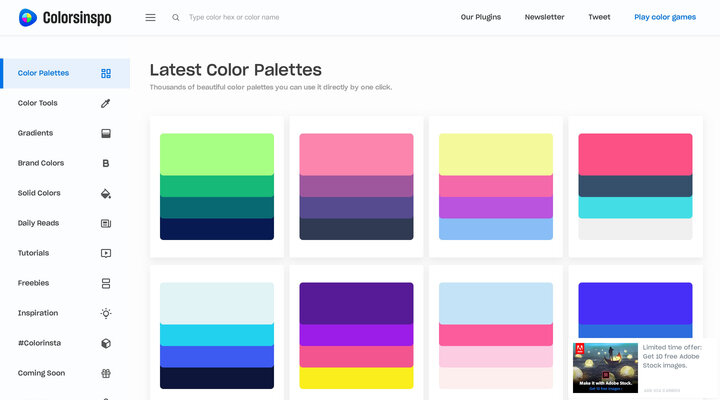Copy pale yellow swatch in third palette
This screenshot has height=400, width=720.
[496, 154]
